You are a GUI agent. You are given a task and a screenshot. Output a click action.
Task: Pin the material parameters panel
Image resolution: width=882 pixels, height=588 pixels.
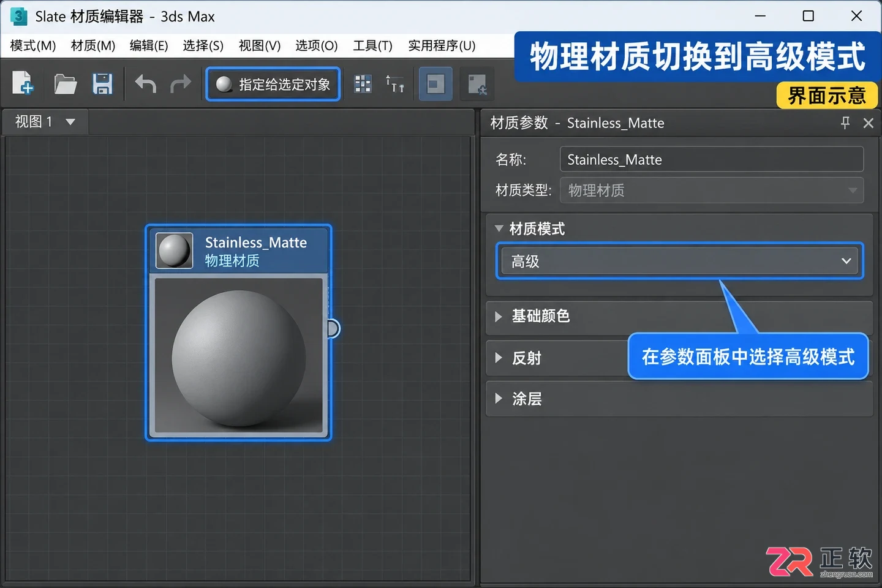tap(845, 123)
